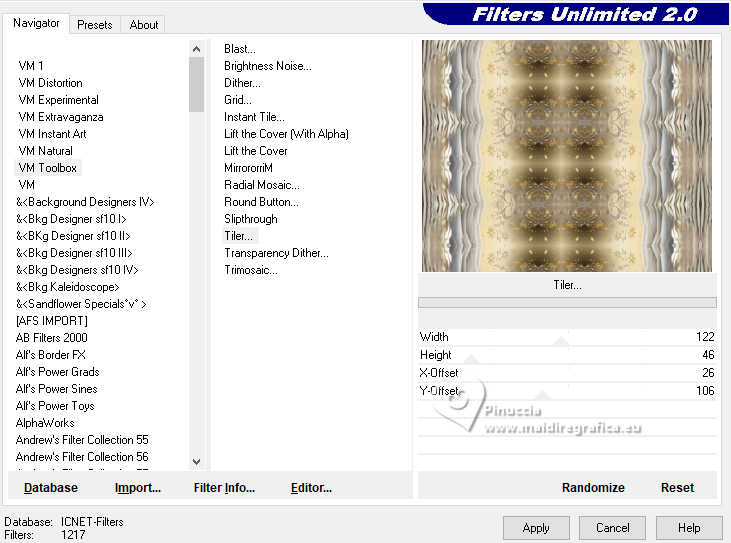
Task: Adjust the Width slider handle
Action: pyautogui.click(x=561, y=342)
